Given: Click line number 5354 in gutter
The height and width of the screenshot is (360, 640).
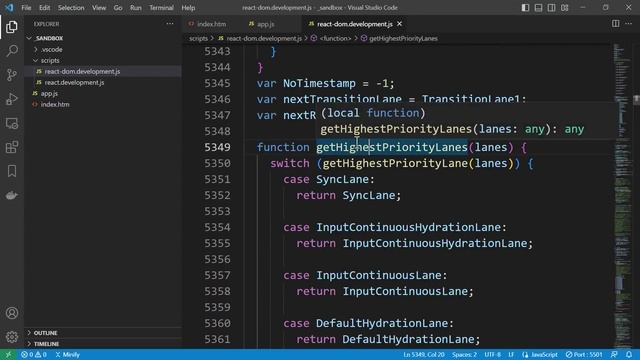Looking at the screenshot, I should 217,227.
